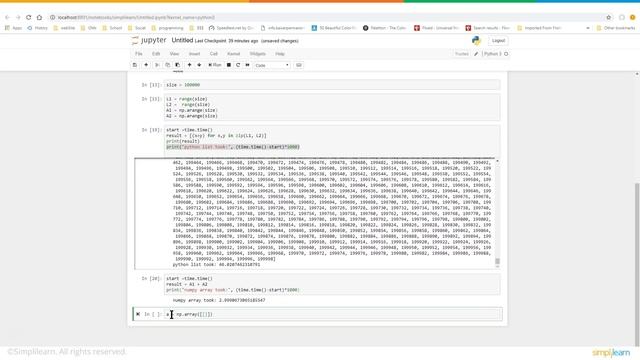Click the page vertical scrollbar
Image resolution: width=640 pixels, height=360 pixels.
[637, 263]
